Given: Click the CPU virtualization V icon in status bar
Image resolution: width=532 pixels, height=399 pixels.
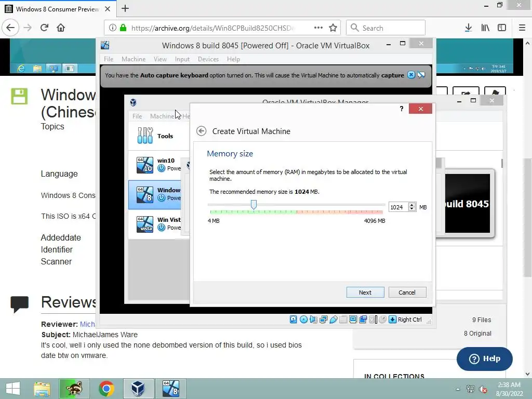Looking at the screenshot, I should tap(373, 320).
